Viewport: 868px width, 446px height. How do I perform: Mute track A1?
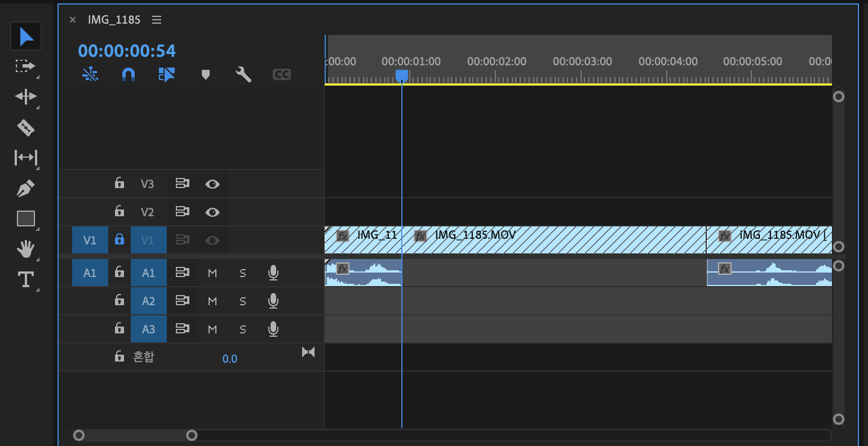212,273
